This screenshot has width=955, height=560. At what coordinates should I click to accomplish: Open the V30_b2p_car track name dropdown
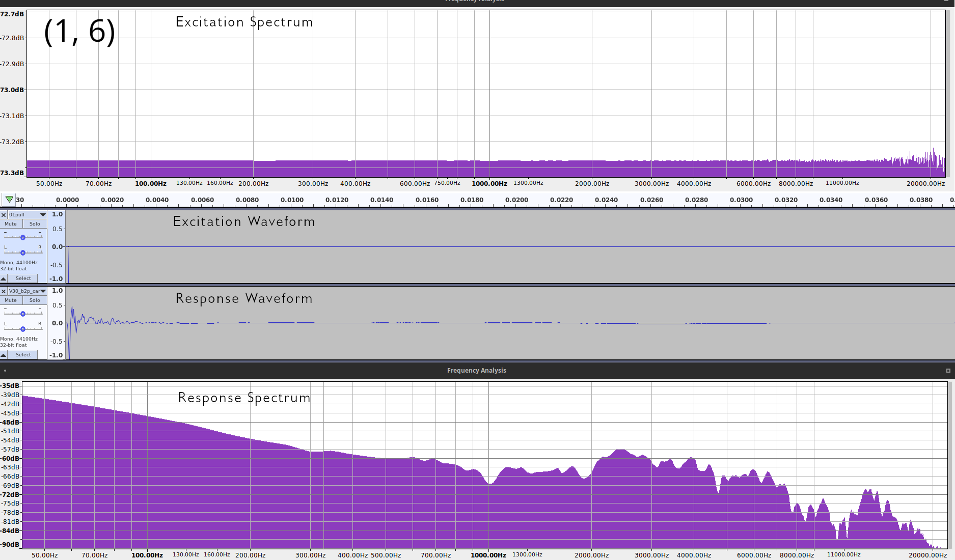(x=28, y=291)
